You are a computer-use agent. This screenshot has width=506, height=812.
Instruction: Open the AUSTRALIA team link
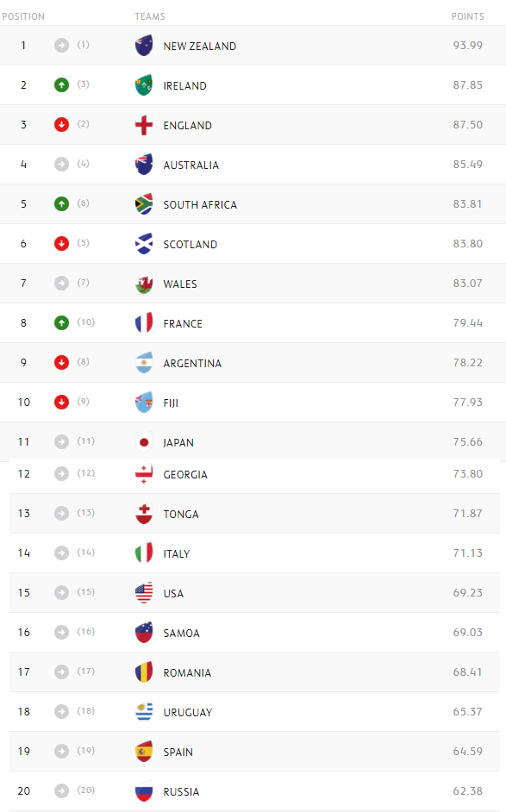click(x=191, y=166)
